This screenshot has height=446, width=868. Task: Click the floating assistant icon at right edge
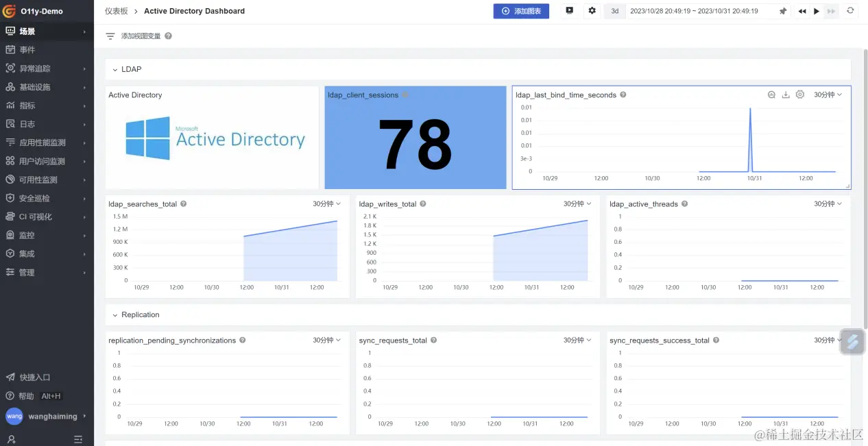tap(852, 342)
